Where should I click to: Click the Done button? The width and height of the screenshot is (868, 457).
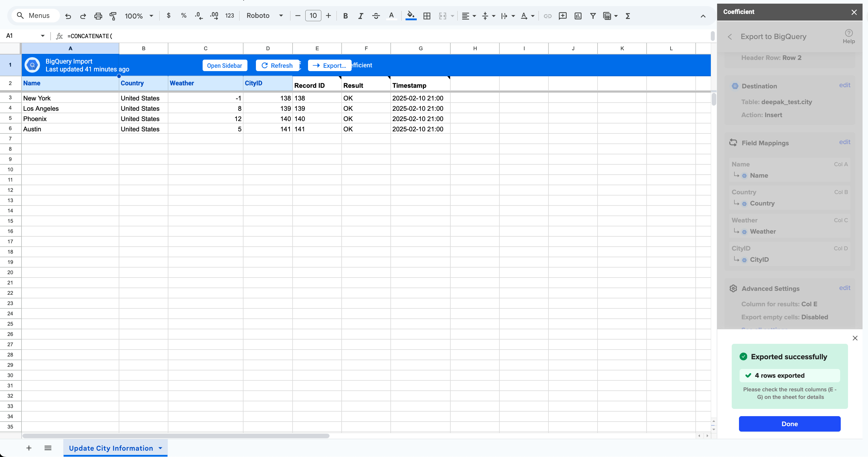tap(790, 424)
